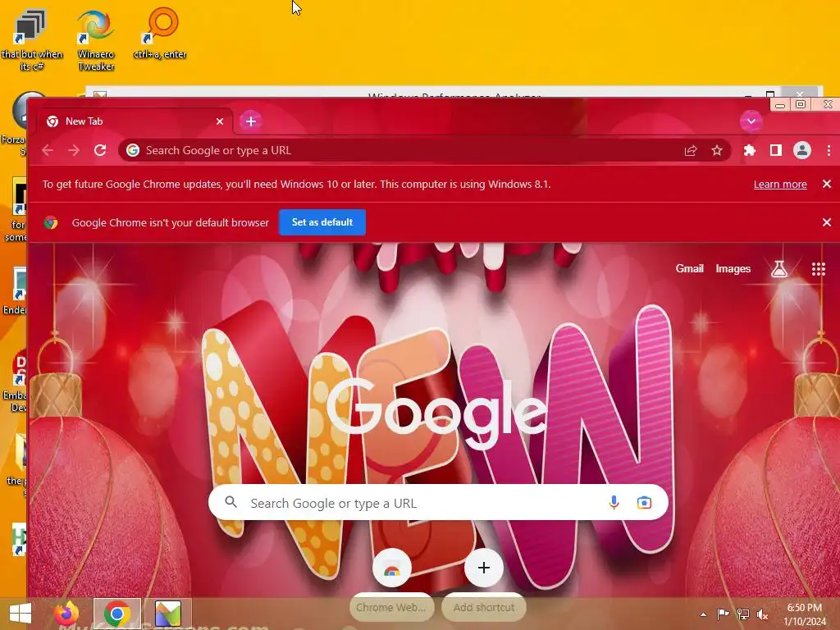The width and height of the screenshot is (840, 630).
Task: Open the network tray icon
Action: coord(743,614)
